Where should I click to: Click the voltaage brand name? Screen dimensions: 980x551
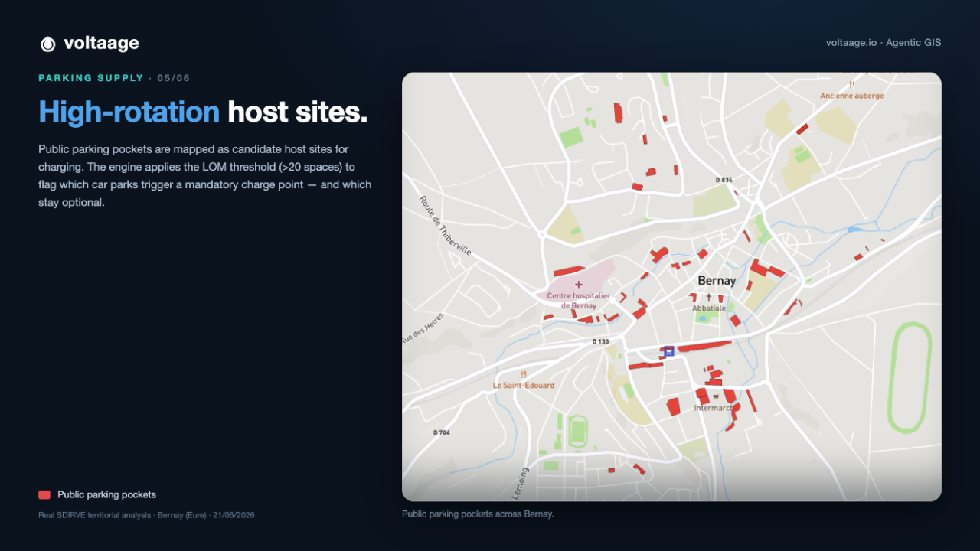[x=102, y=44]
